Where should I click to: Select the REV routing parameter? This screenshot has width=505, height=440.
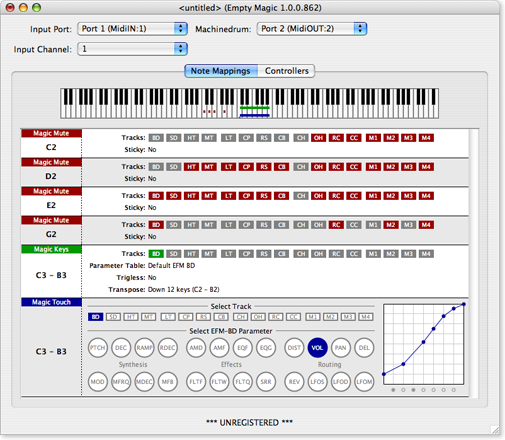pyautogui.click(x=294, y=382)
